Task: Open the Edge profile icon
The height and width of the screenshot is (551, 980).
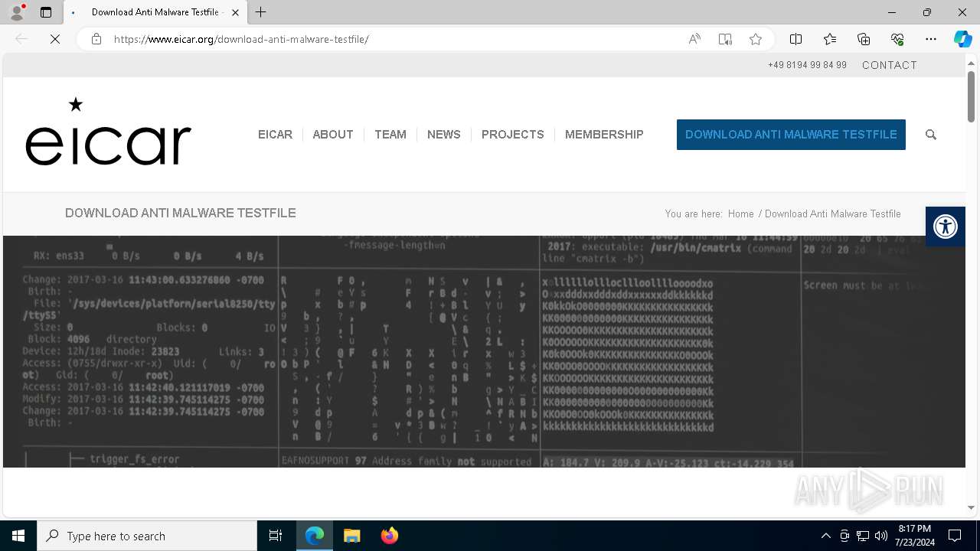Action: pos(17,12)
